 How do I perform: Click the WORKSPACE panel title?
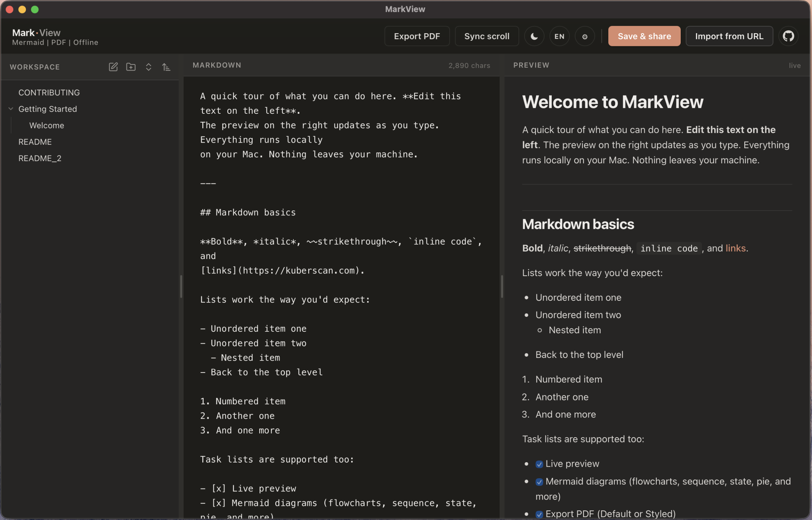[x=35, y=67]
